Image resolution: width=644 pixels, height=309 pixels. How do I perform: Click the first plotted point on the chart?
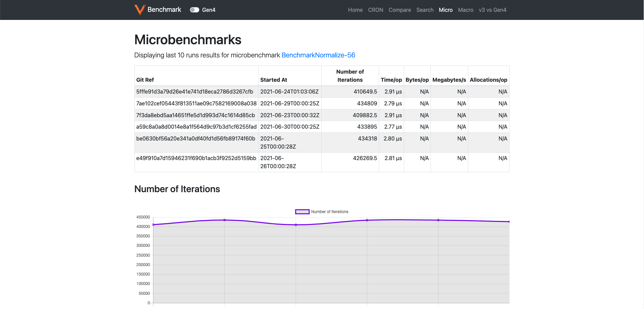click(x=153, y=224)
